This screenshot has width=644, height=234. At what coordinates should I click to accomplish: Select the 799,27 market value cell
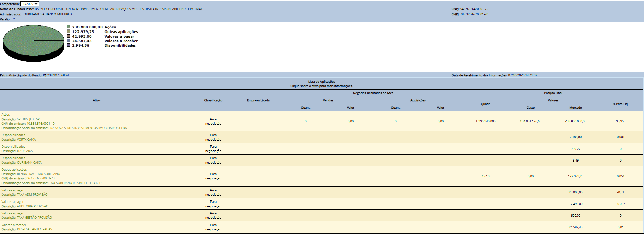tap(576, 149)
